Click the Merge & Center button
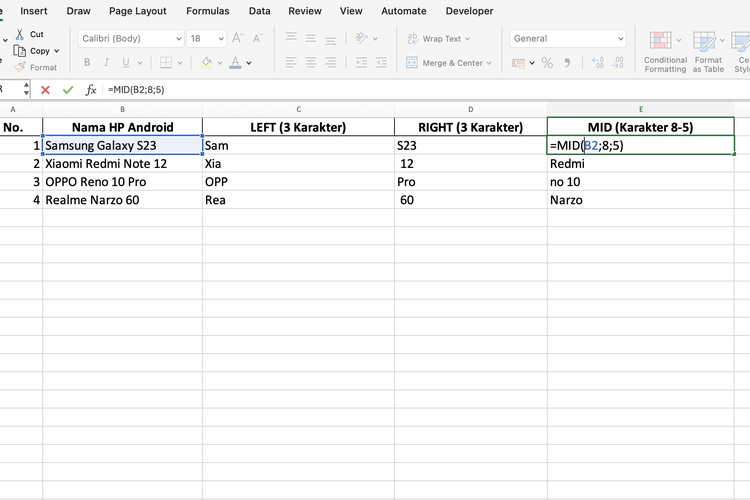This screenshot has width=750, height=500. click(x=444, y=63)
